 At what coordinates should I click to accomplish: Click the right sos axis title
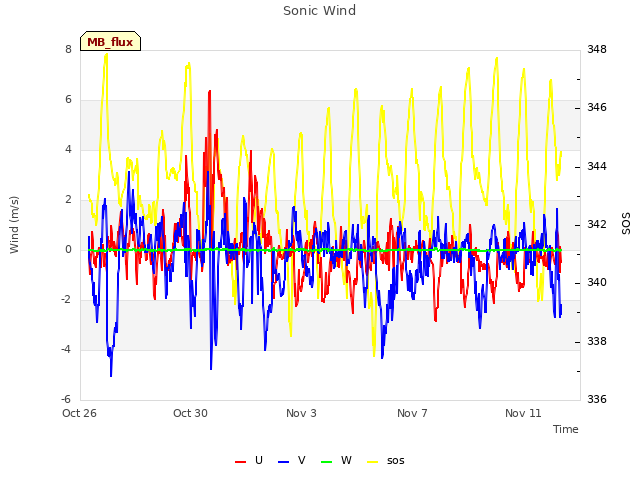[x=626, y=224]
